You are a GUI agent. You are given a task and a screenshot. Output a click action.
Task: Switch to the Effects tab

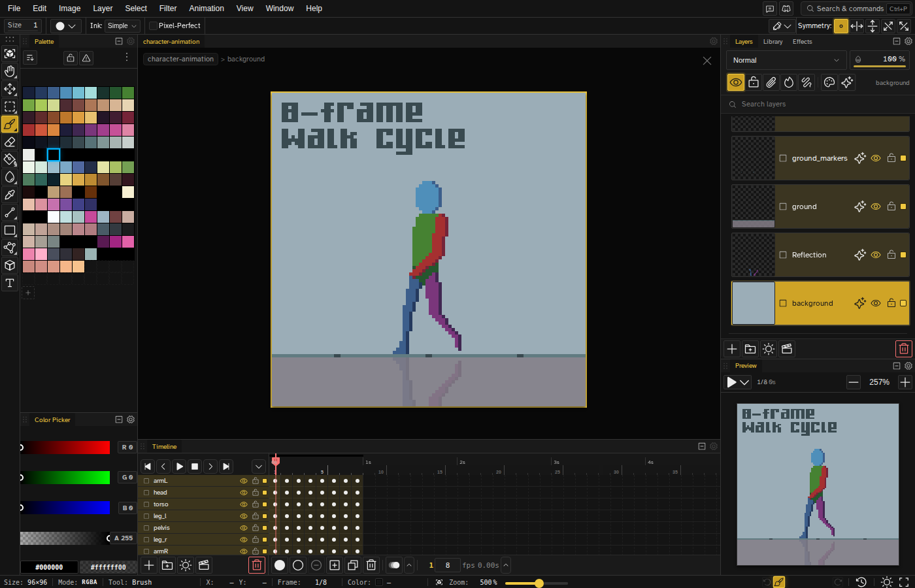click(802, 41)
